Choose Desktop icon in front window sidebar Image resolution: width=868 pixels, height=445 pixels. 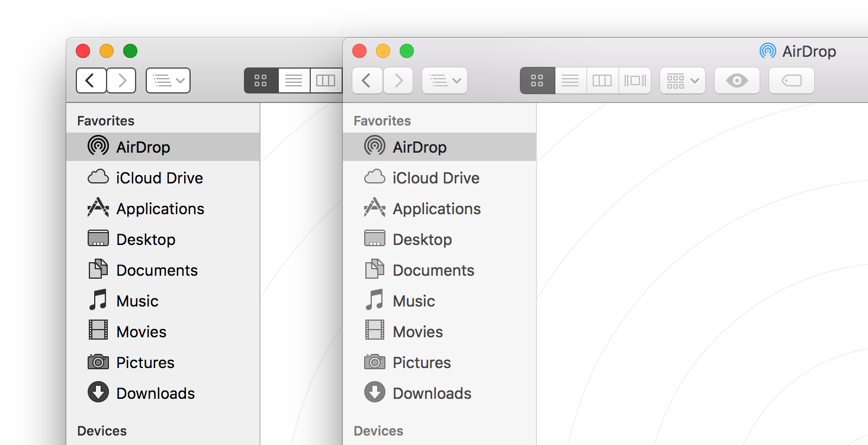click(374, 239)
